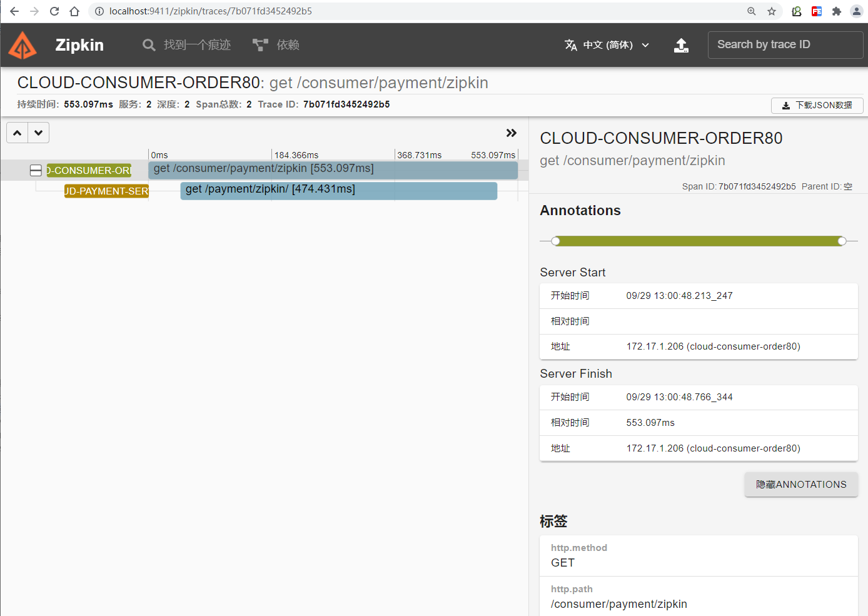Click relative time 553.097ms in Server Finish
The image size is (868, 616).
(650, 423)
